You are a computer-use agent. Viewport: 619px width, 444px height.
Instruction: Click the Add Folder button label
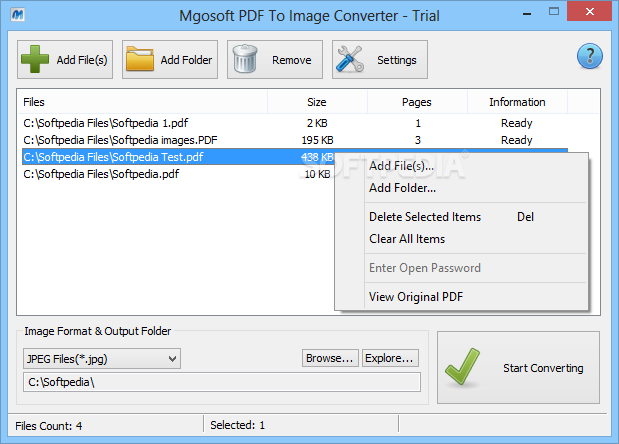pyautogui.click(x=186, y=60)
